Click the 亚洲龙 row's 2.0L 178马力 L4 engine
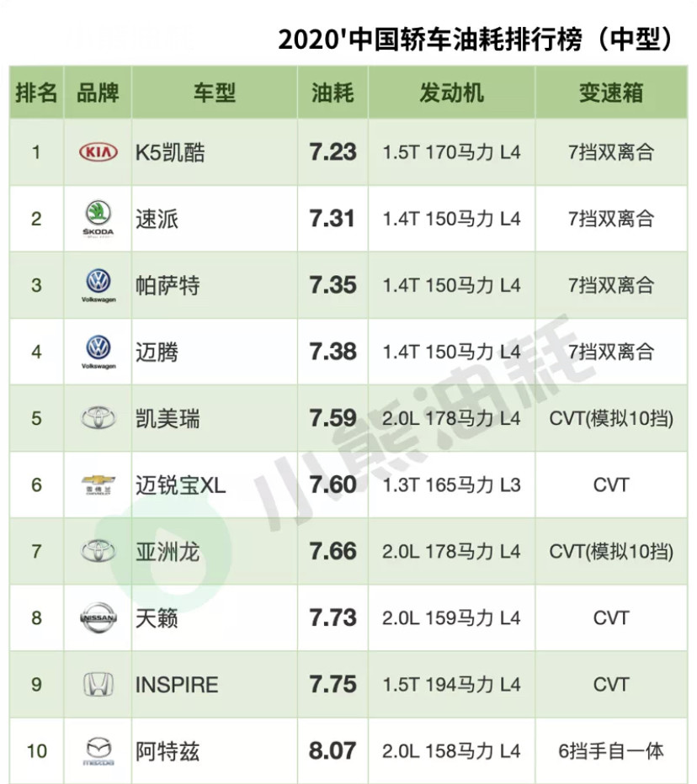The height and width of the screenshot is (784, 697). point(451,552)
